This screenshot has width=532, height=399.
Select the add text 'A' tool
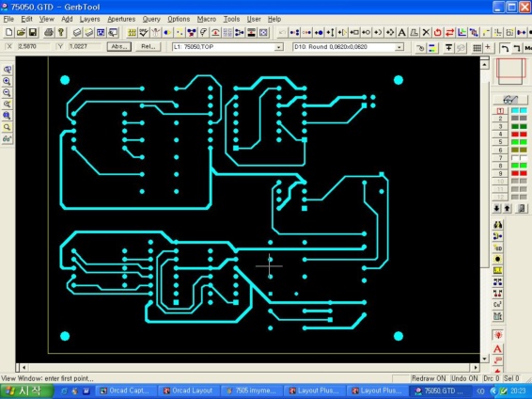pos(401,33)
